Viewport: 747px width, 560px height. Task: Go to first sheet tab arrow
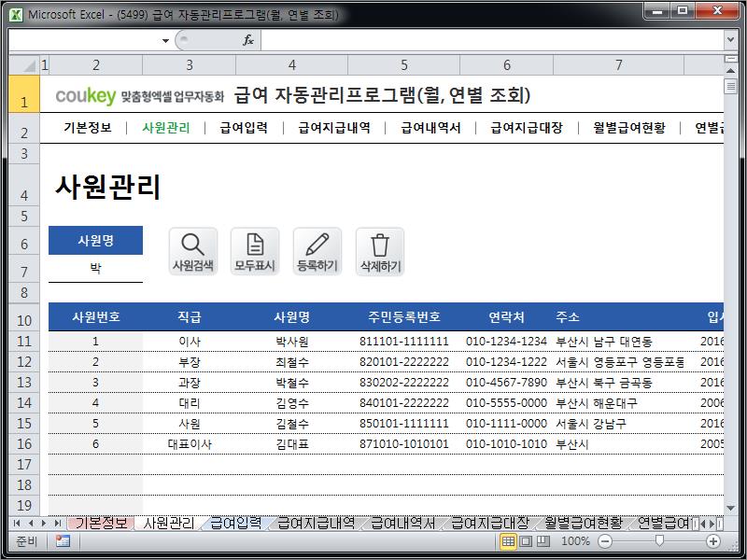[17, 524]
